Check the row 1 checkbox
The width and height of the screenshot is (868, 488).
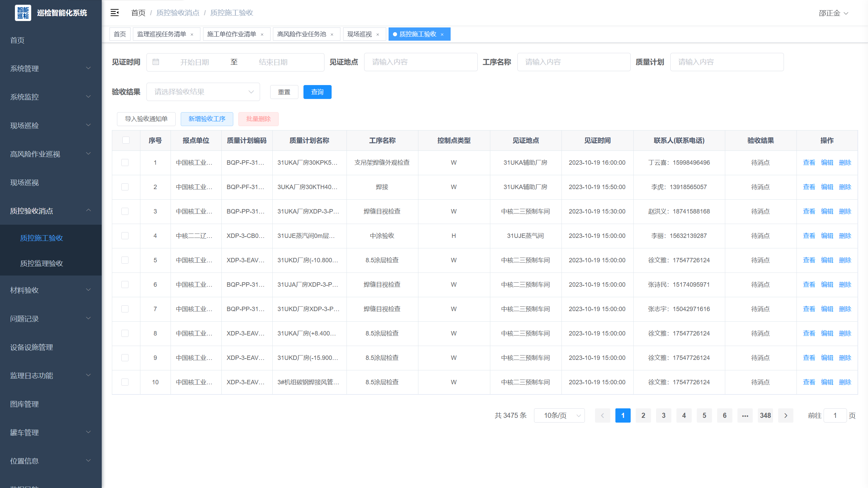pos(125,163)
